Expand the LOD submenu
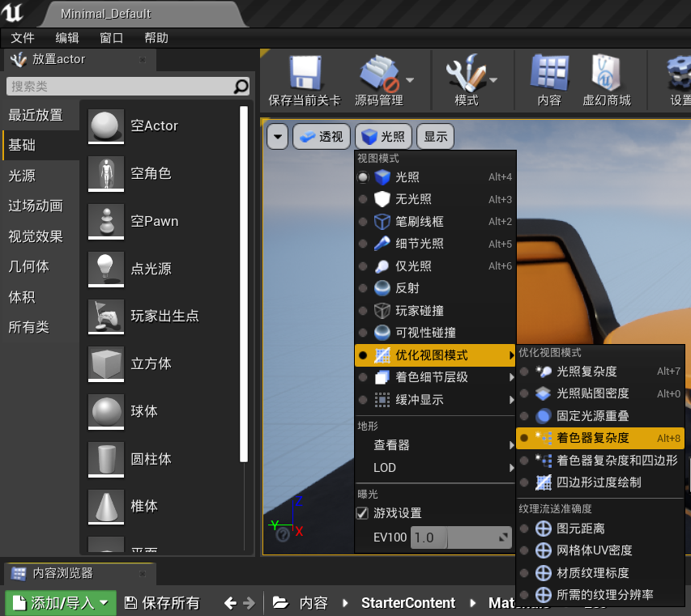The image size is (691, 616). pyautogui.click(x=384, y=467)
